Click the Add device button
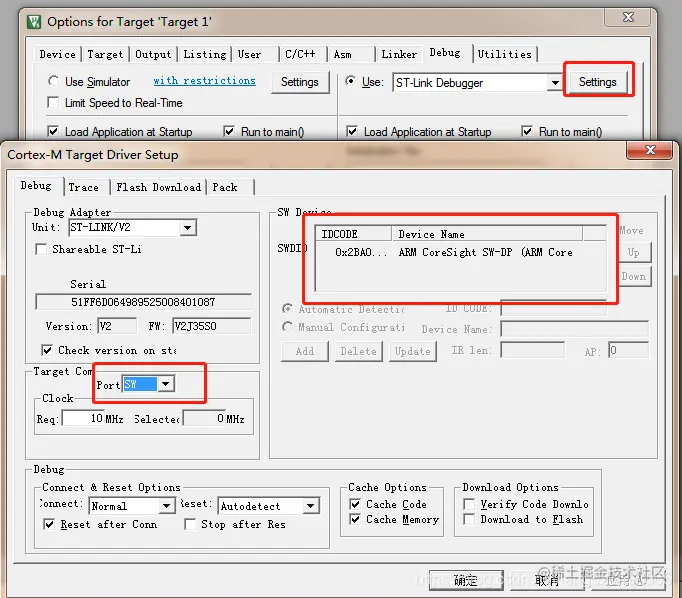Viewport: 682px width, 598px height. (x=304, y=351)
